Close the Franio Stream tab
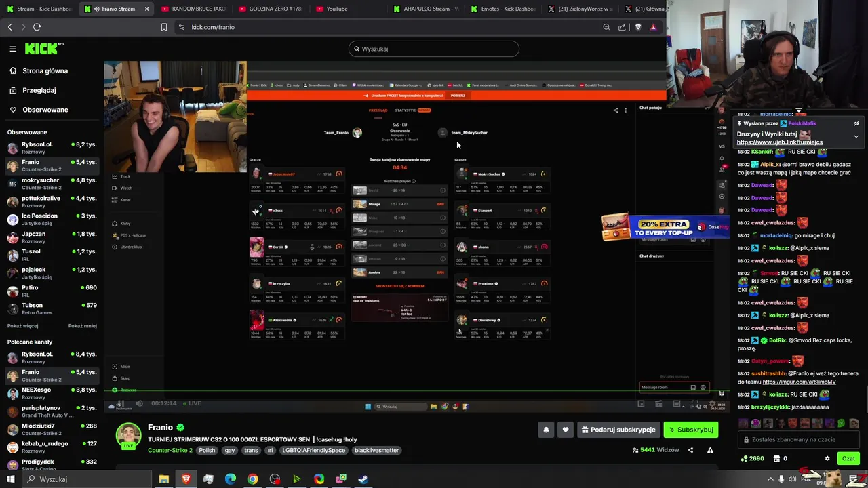The height and width of the screenshot is (488, 868). click(146, 9)
